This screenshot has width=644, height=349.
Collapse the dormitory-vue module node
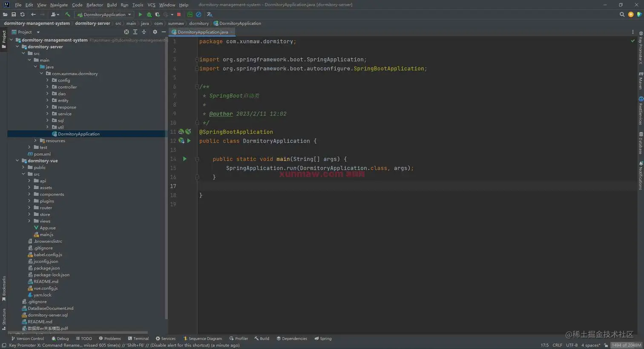click(x=17, y=161)
